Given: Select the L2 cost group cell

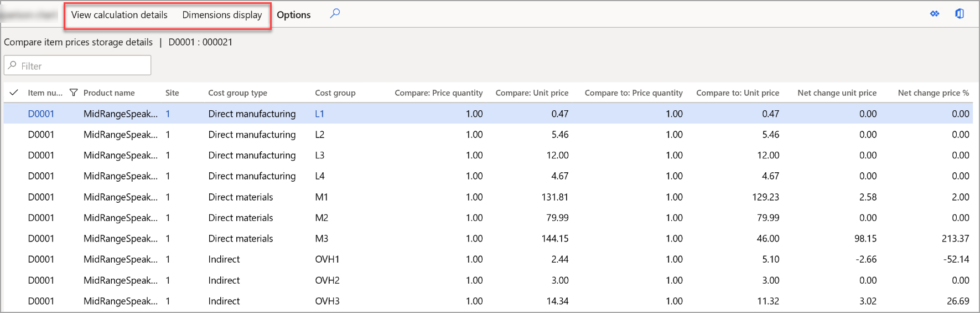Looking at the screenshot, I should click(320, 135).
